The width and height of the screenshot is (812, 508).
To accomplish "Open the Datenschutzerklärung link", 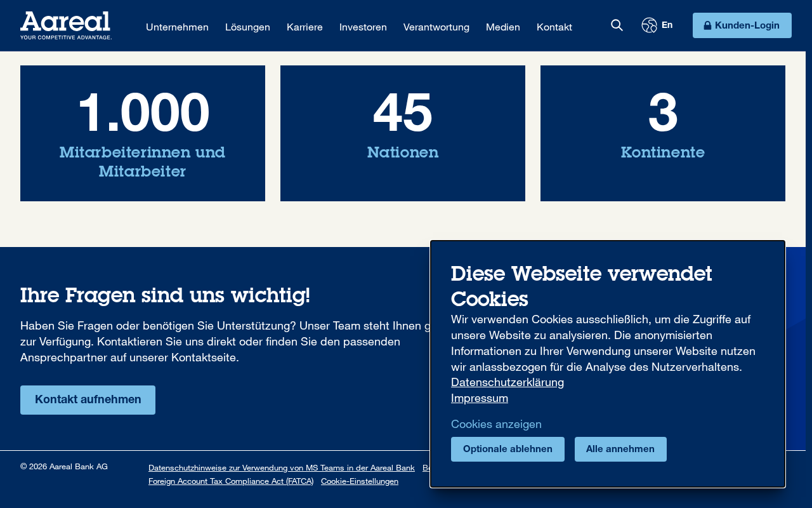I will point(507,382).
